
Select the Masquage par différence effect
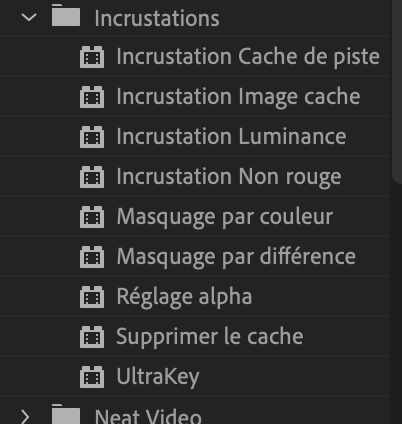pos(236,257)
